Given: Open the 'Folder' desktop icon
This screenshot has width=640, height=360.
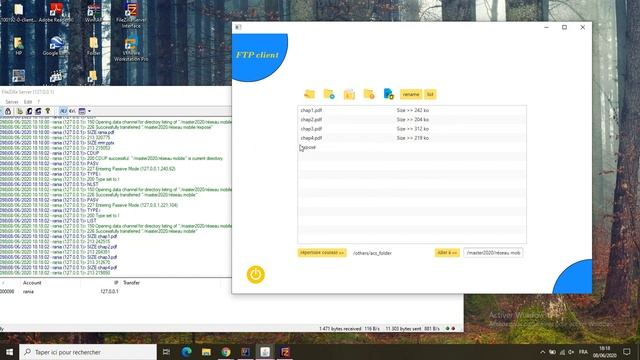Looking at the screenshot, I should [x=93, y=46].
